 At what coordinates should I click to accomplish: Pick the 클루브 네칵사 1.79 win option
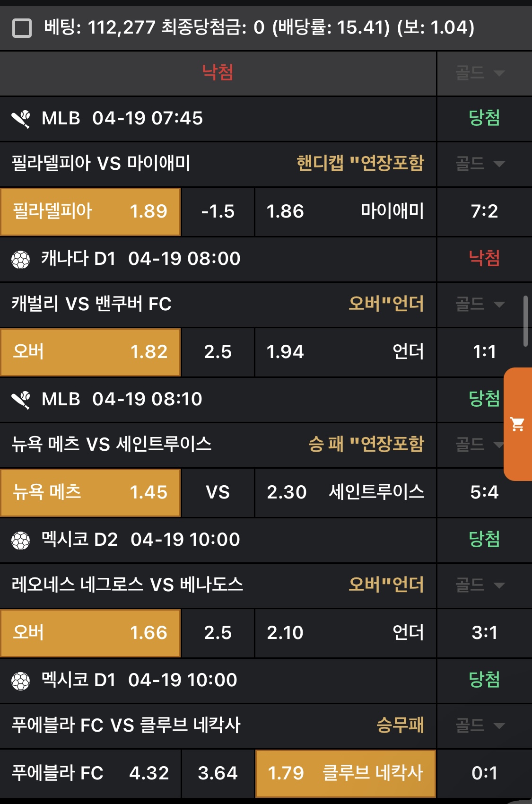point(345,773)
